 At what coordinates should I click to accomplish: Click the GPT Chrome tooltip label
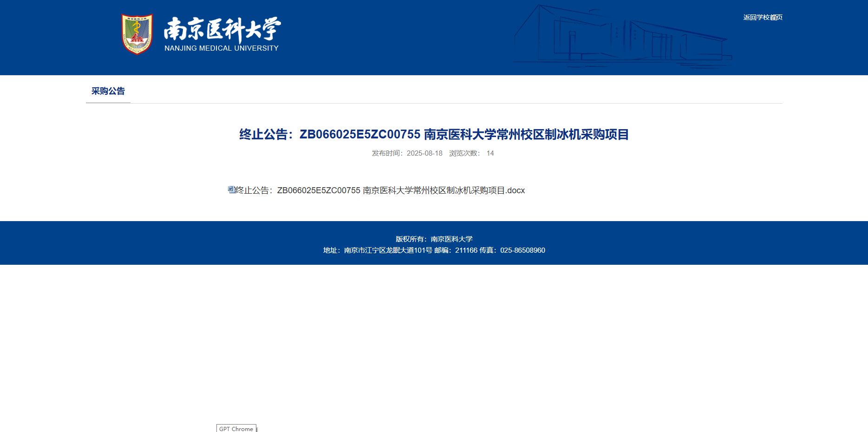click(x=236, y=428)
